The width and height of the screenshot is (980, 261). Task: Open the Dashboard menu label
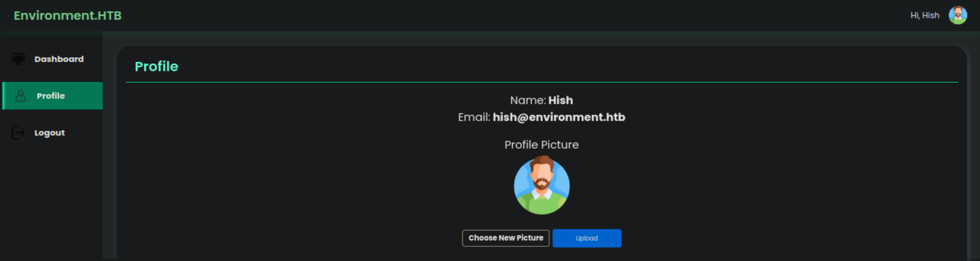[x=59, y=59]
